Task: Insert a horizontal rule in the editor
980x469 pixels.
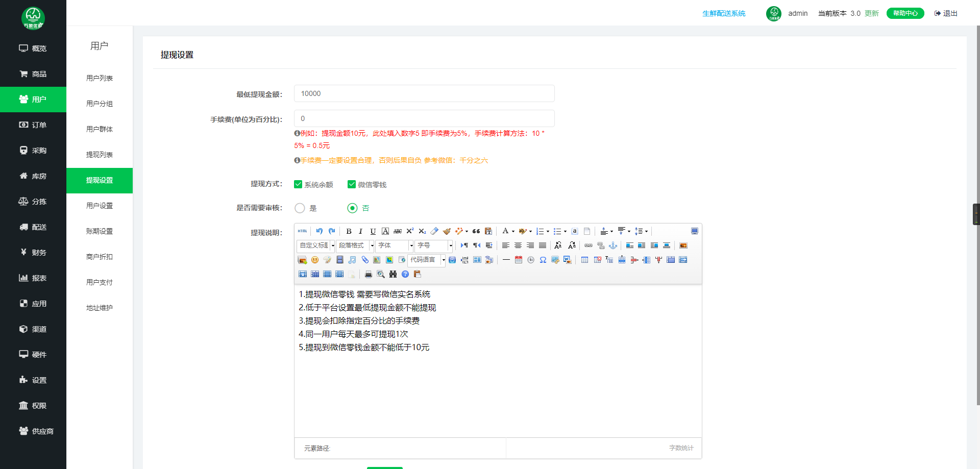Action: (506, 260)
